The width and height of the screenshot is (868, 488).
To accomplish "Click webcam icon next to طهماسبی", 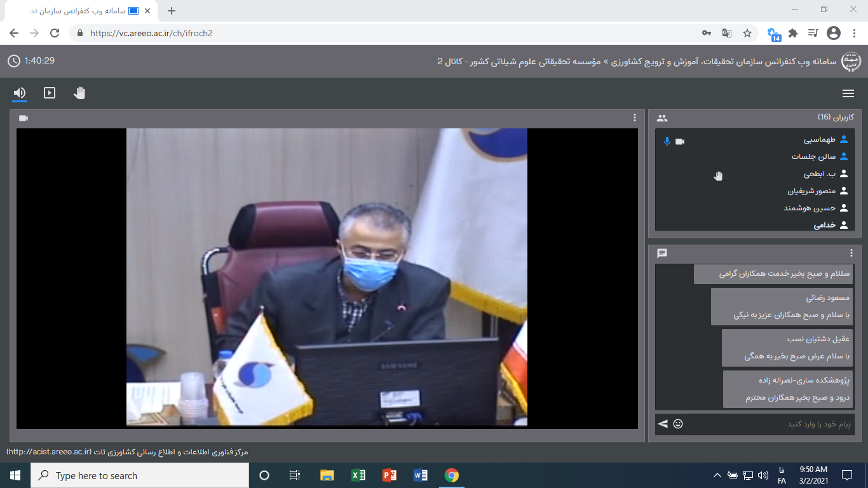I will click(680, 141).
